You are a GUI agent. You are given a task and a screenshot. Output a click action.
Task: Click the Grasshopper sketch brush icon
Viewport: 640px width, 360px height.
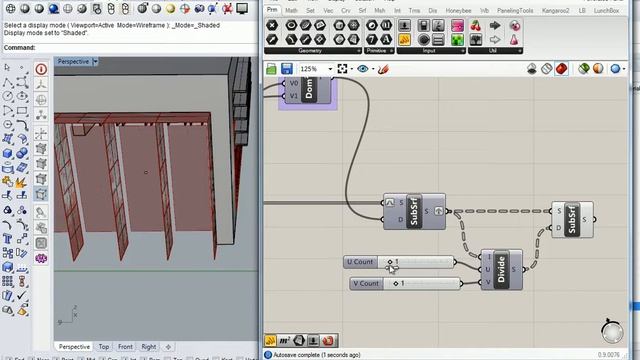coord(382,69)
